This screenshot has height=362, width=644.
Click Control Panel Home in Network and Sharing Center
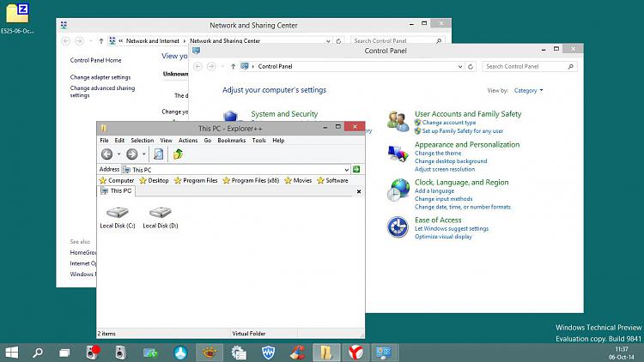coord(95,60)
